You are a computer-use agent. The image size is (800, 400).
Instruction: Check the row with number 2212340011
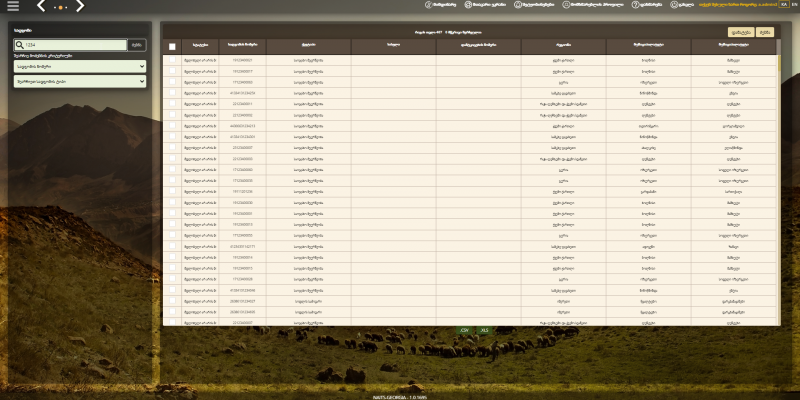172,104
